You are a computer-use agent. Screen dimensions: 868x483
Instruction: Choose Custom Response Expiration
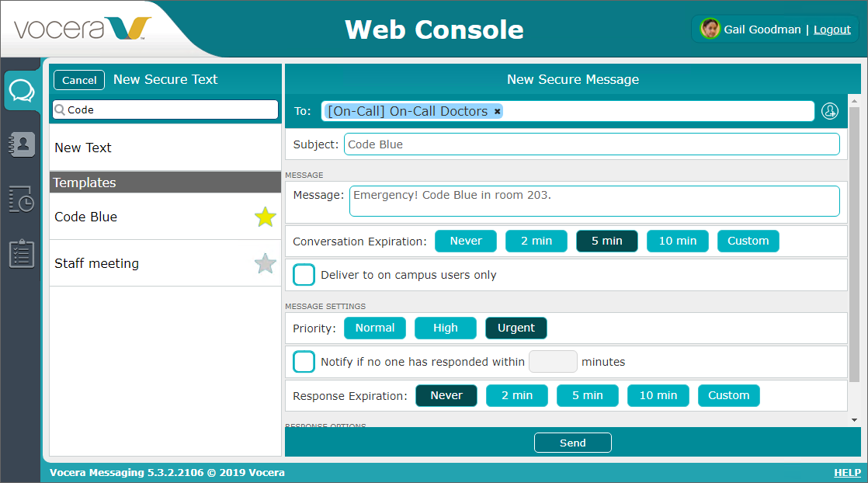(x=728, y=395)
